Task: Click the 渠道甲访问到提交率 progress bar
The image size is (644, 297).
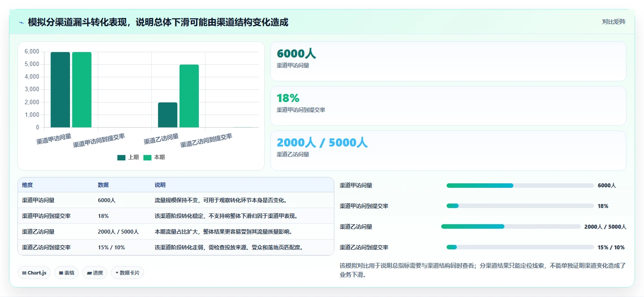Action: [x=520, y=206]
